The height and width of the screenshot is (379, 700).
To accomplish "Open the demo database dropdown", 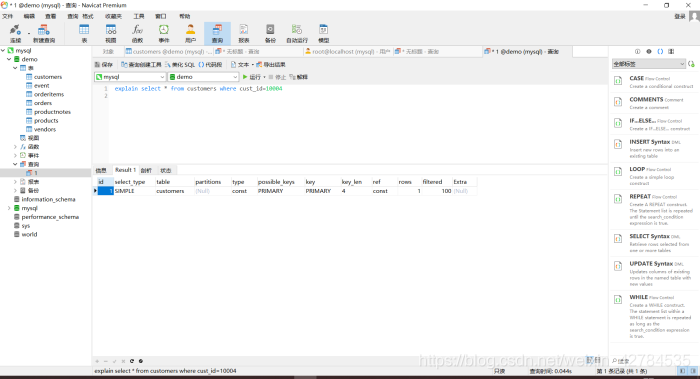I will click(204, 77).
